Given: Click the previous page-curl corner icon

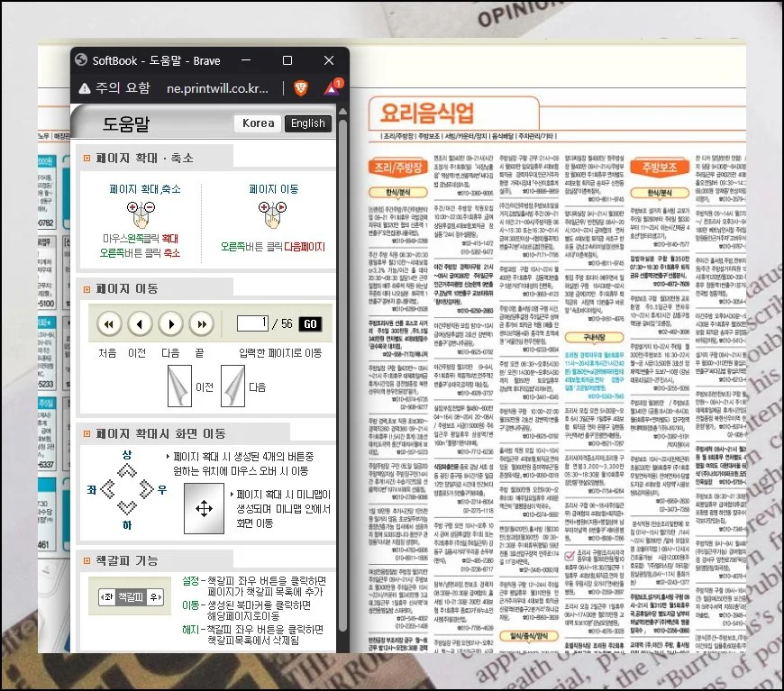Looking at the screenshot, I should pyautogui.click(x=178, y=386).
